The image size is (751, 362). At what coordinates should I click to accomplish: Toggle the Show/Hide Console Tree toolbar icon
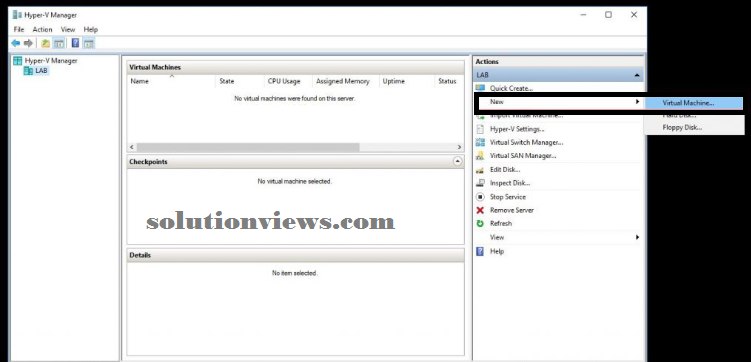tap(58, 44)
